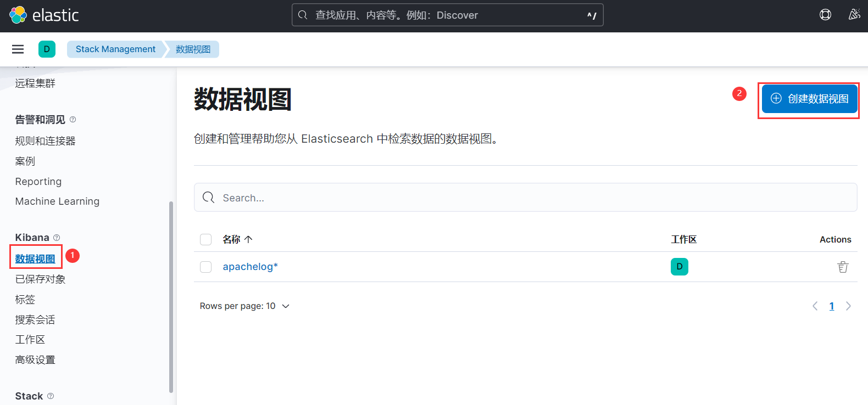Sort by 名称 column arrow
Image resolution: width=868 pixels, height=405 pixels.
point(248,239)
